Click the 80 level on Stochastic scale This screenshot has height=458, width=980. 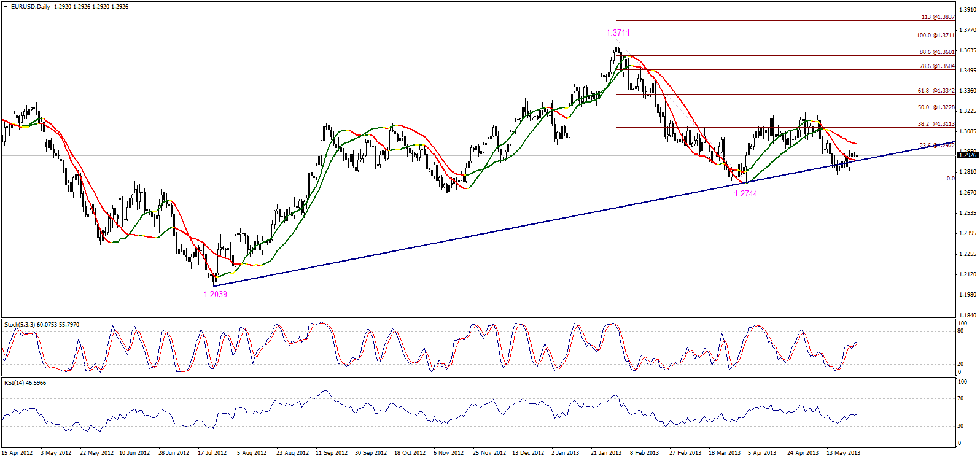pos(961,331)
